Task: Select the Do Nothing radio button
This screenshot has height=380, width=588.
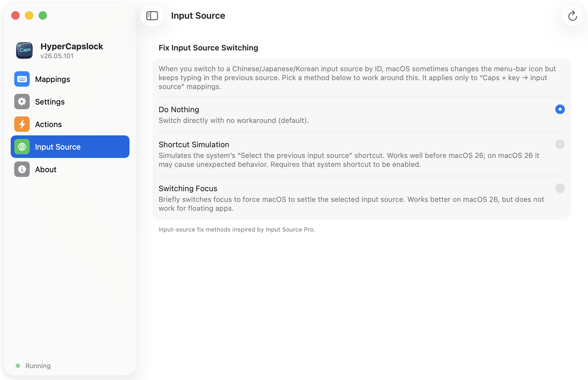Action: (x=560, y=109)
